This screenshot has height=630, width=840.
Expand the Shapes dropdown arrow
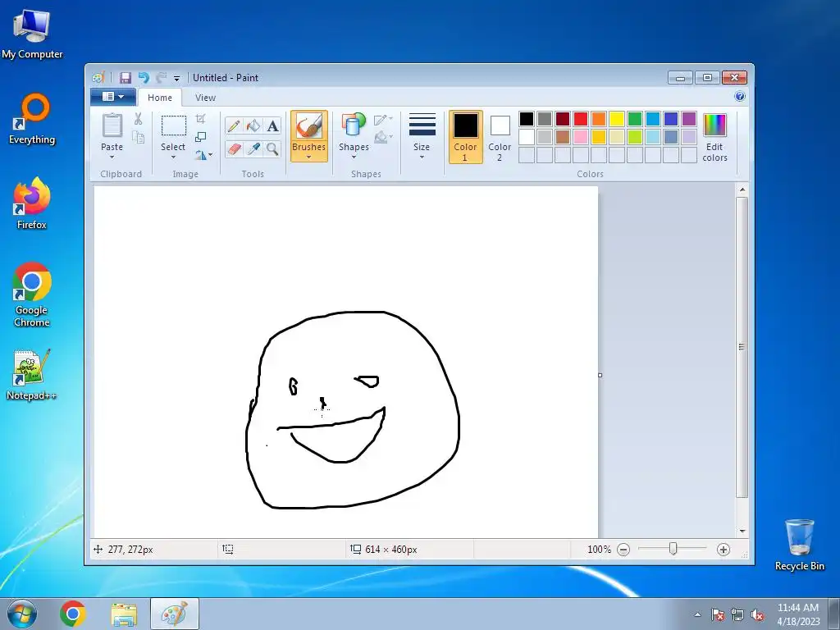354,157
